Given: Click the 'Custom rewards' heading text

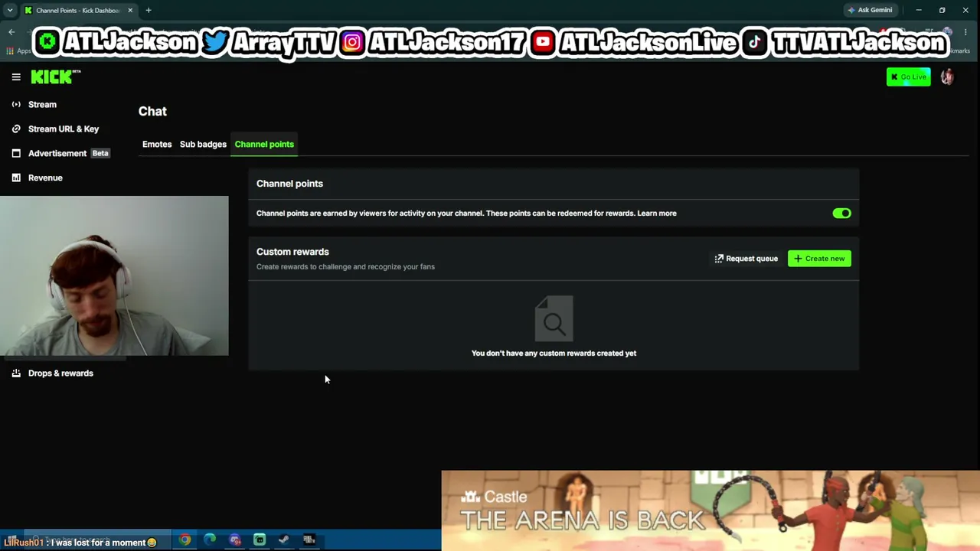Looking at the screenshot, I should pos(292,252).
